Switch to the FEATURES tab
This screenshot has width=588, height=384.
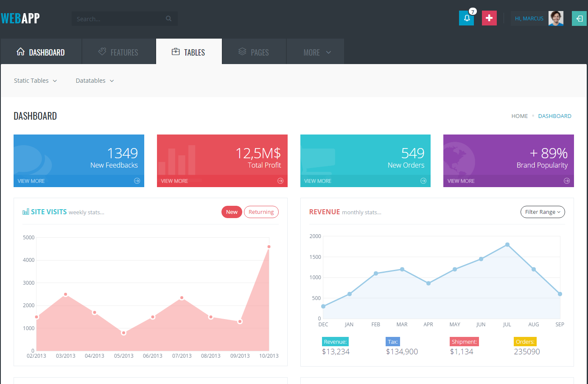(x=119, y=51)
